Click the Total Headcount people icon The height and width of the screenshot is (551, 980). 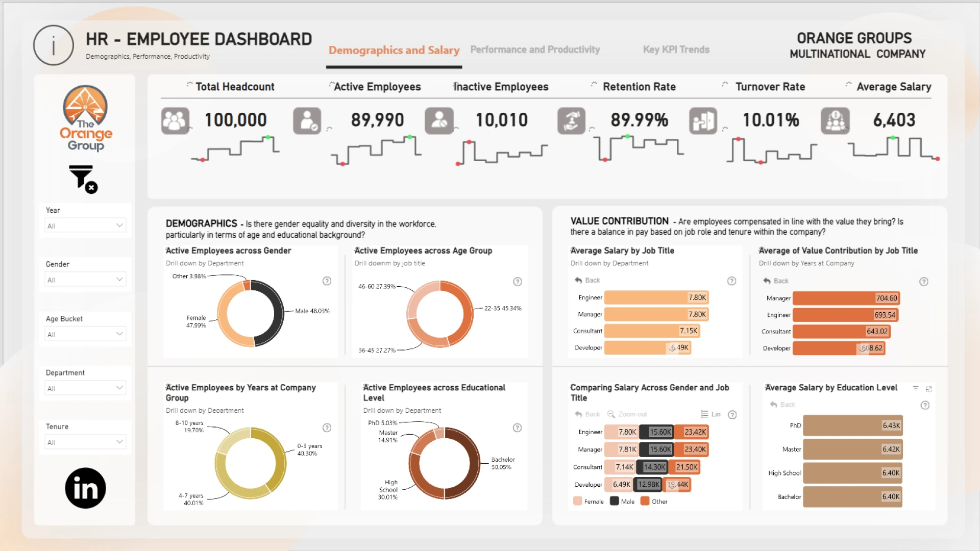point(175,121)
